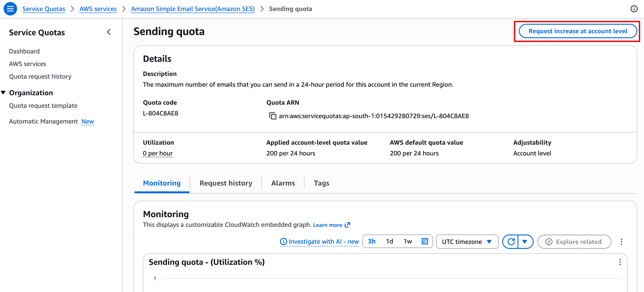Click Account level adjustability value
The image size is (644, 292).
point(532,153)
